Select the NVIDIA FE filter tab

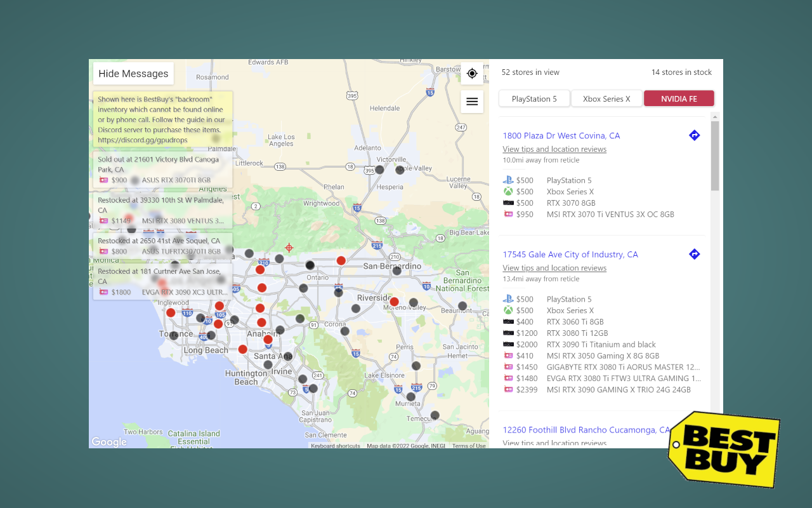[679, 98]
